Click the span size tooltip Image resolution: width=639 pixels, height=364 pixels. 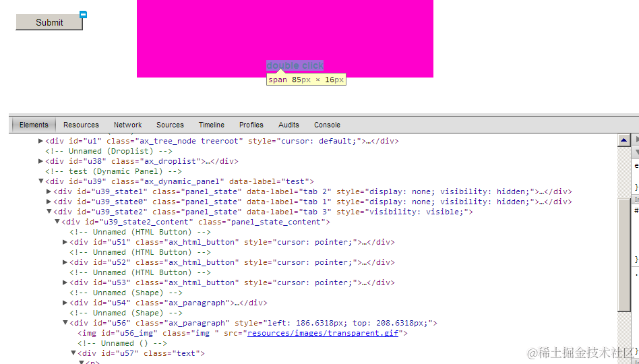pyautogui.click(x=306, y=80)
